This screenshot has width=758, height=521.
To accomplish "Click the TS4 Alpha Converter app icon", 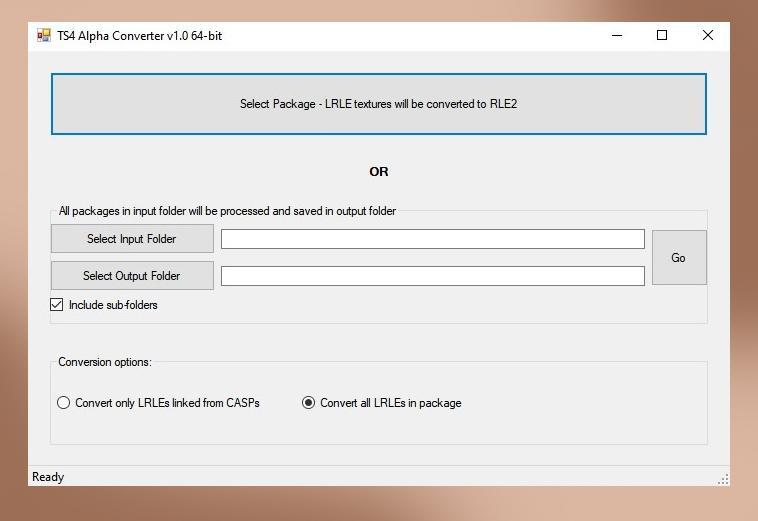I will [44, 35].
